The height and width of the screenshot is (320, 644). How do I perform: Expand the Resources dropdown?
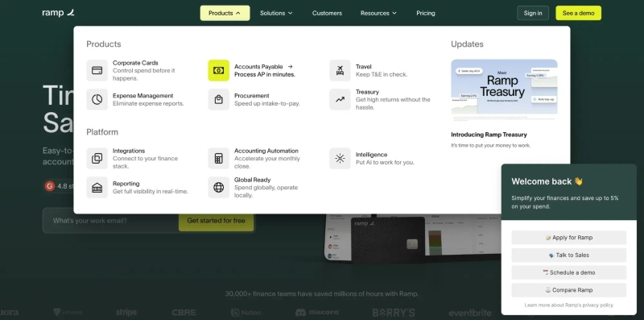378,13
